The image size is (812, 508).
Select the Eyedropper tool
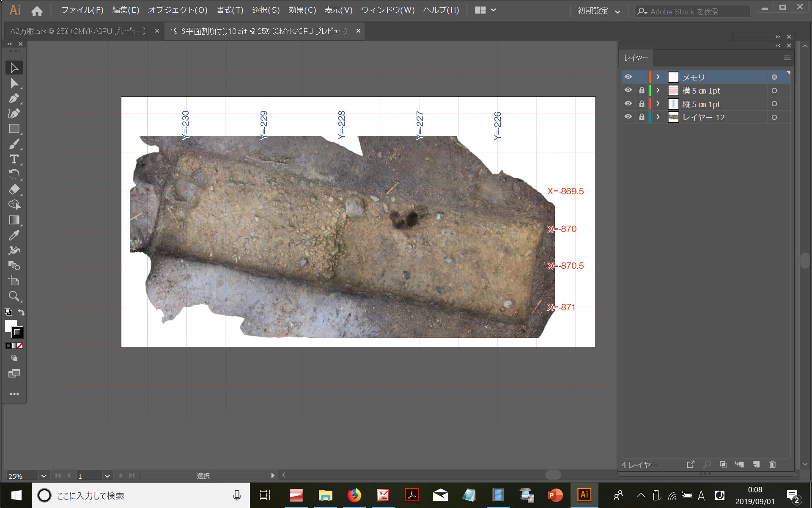tap(14, 235)
